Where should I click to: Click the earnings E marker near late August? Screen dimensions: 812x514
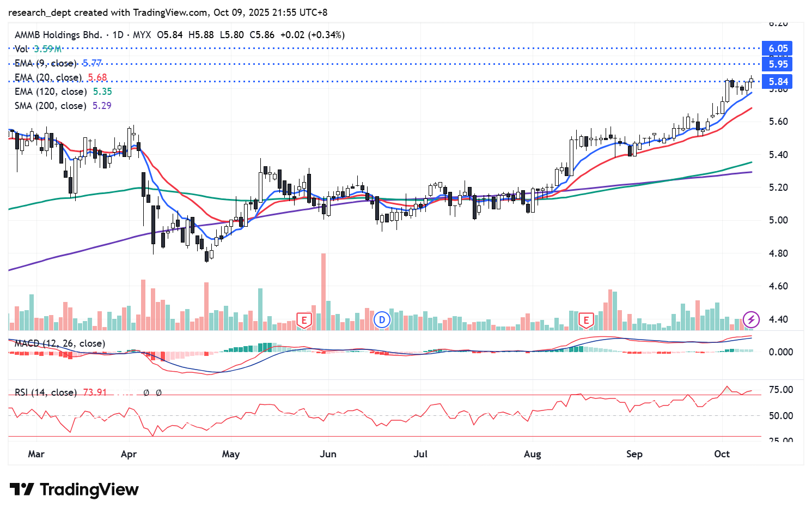[586, 320]
